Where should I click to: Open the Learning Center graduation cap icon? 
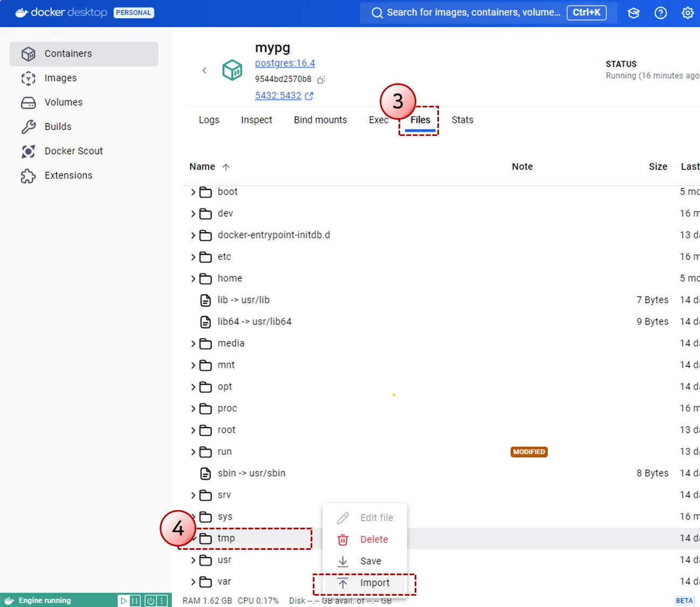pos(634,13)
